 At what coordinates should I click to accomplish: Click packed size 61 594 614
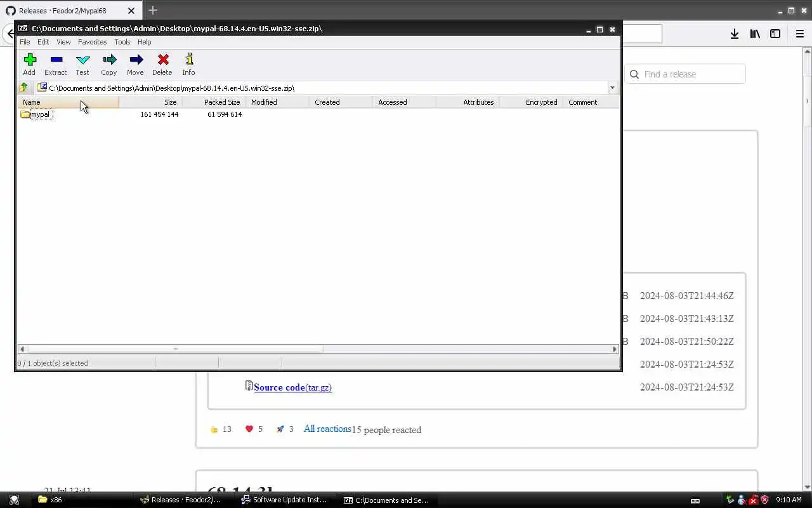[x=225, y=114]
